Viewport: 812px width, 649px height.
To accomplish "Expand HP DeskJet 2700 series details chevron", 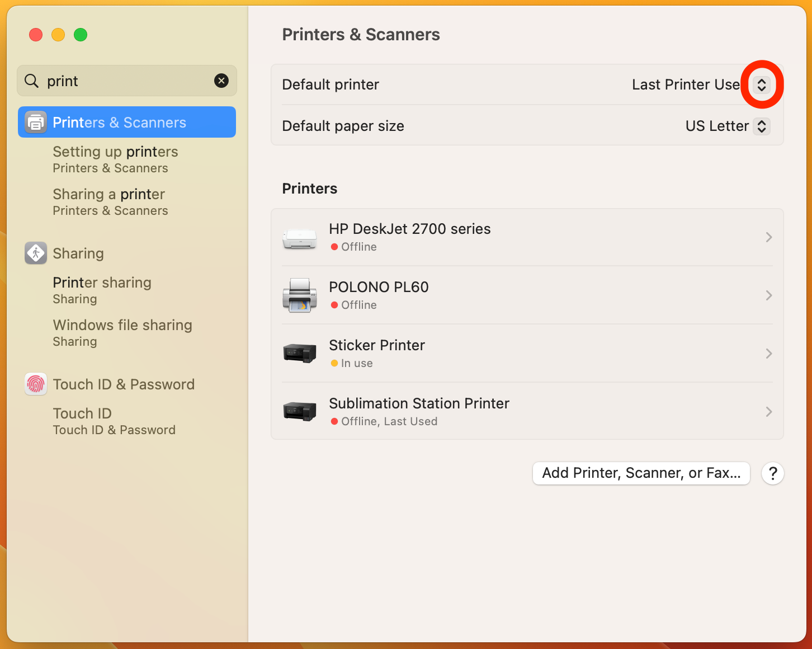I will pos(769,237).
